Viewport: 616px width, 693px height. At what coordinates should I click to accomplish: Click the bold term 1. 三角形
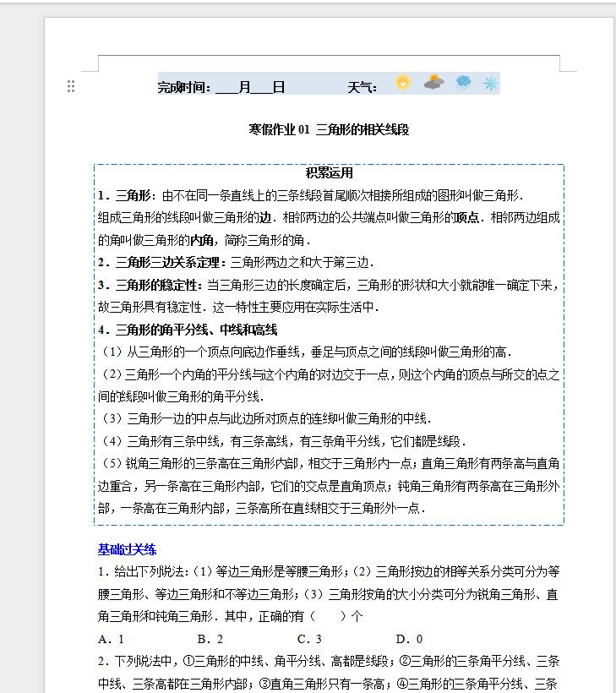[127, 195]
